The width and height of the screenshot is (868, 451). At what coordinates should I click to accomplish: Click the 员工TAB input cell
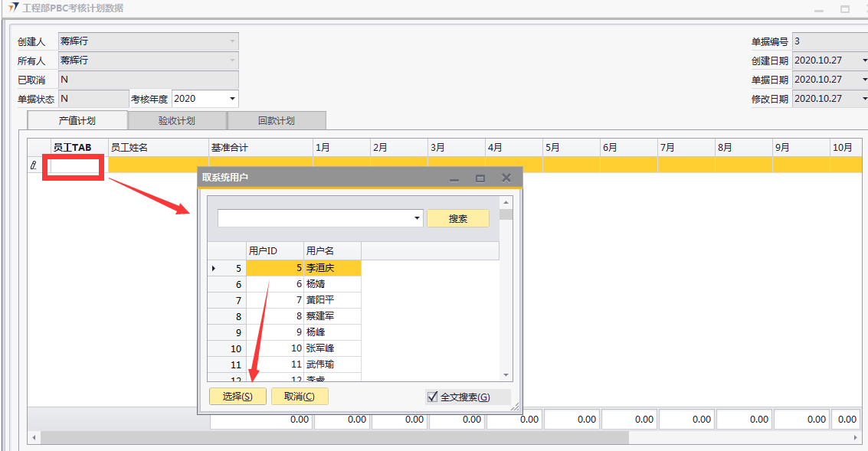coord(74,165)
